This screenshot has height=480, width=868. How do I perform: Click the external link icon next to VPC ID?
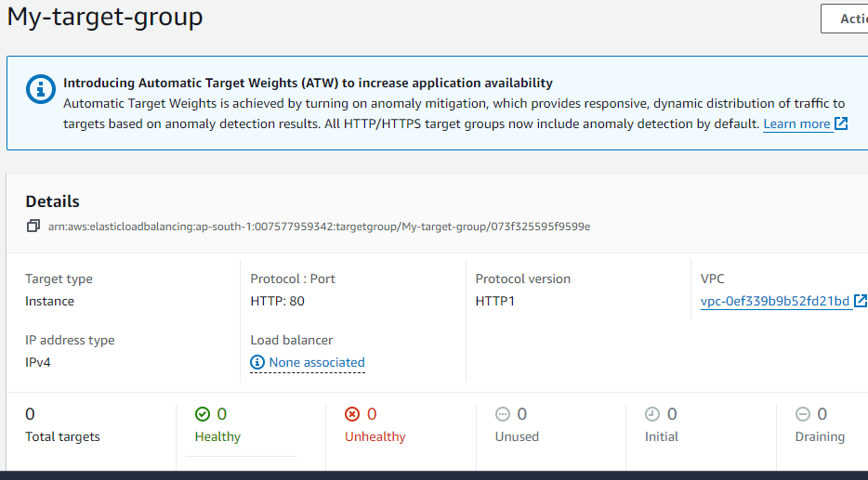(861, 301)
